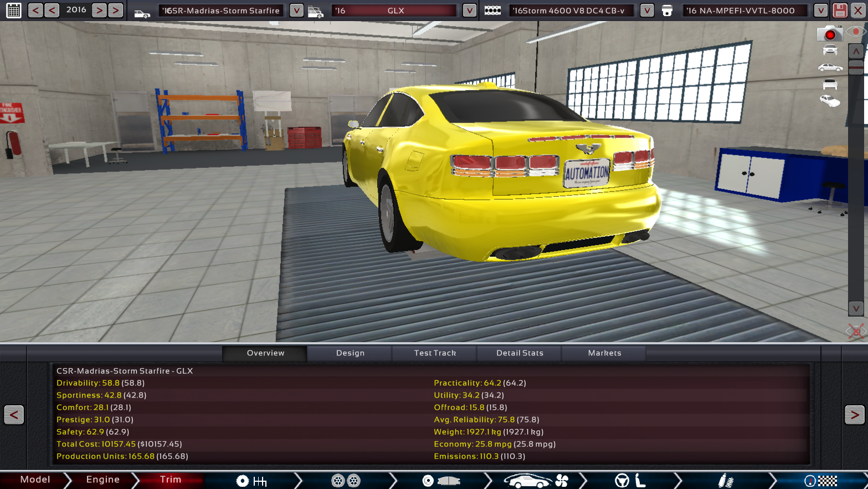Select the side profile car view icon
868x489 pixels.
(830, 68)
